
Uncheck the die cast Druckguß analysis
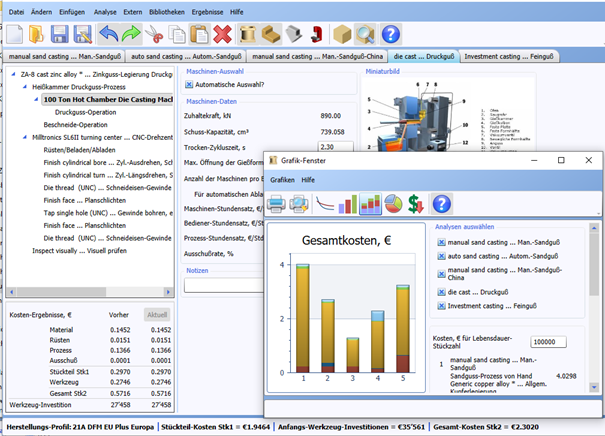(x=441, y=291)
